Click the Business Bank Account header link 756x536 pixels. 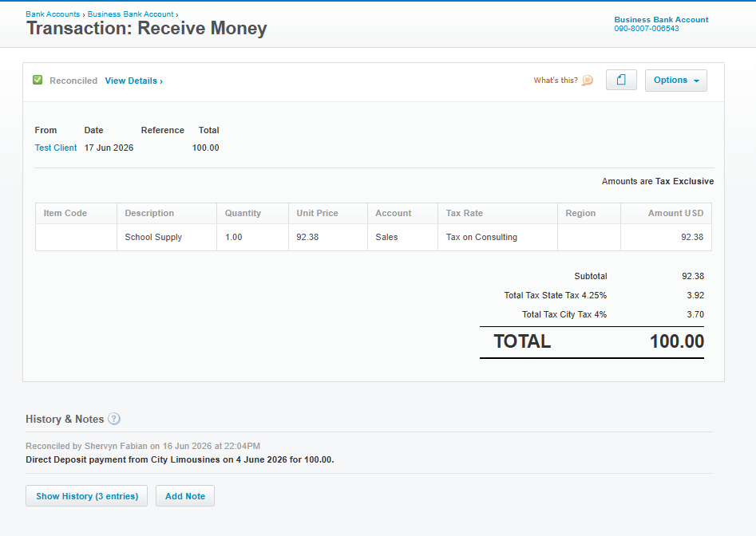pos(661,20)
